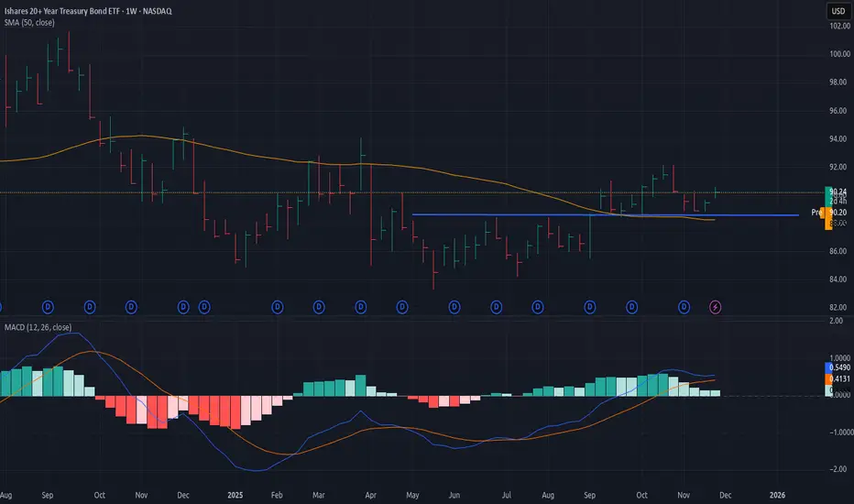Open the dividend marker above Sep 2025
The height and width of the screenshot is (504, 854).
(590, 307)
